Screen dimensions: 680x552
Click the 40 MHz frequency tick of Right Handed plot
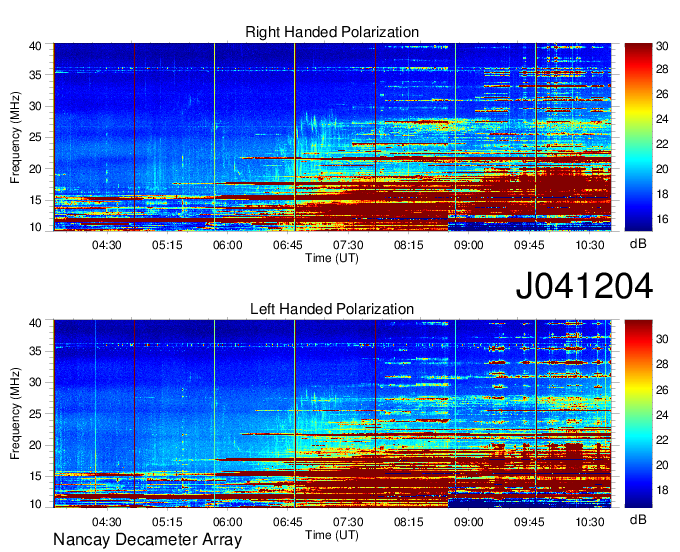click(x=35, y=46)
